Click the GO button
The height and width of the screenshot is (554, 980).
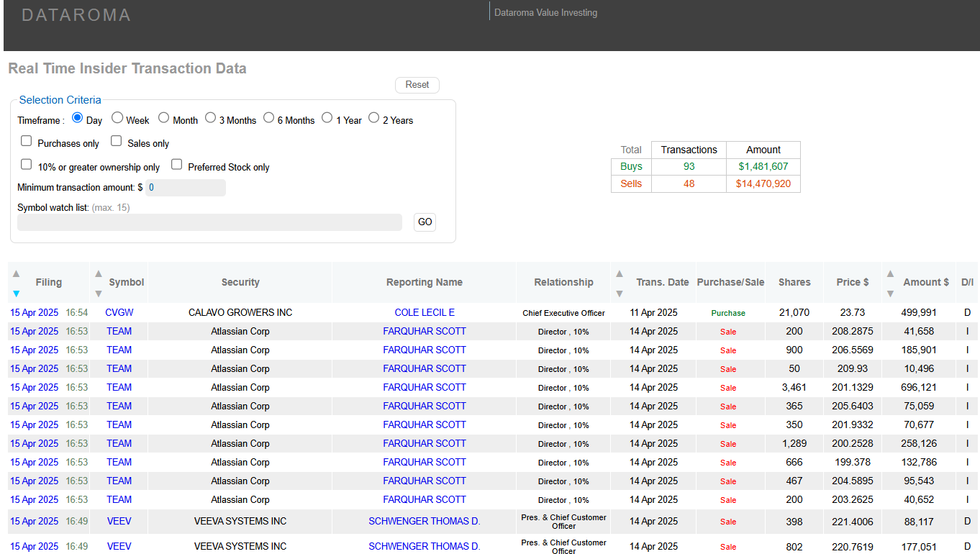[425, 222]
